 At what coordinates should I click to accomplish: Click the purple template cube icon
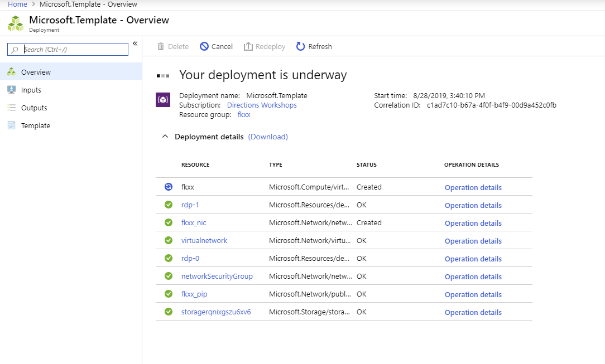coord(163,100)
